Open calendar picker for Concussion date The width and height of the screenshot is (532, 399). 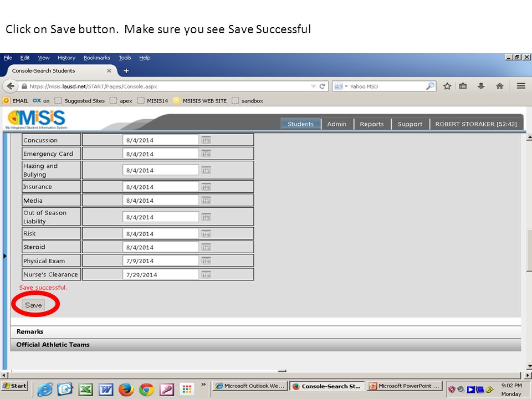206,140
